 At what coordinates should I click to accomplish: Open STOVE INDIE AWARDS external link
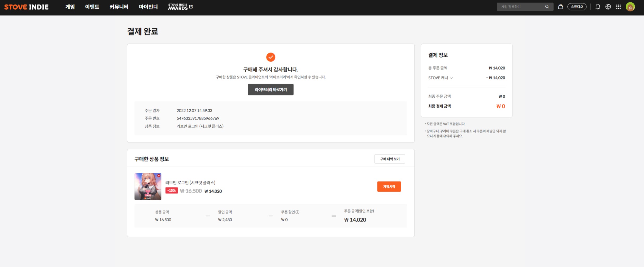[180, 7]
